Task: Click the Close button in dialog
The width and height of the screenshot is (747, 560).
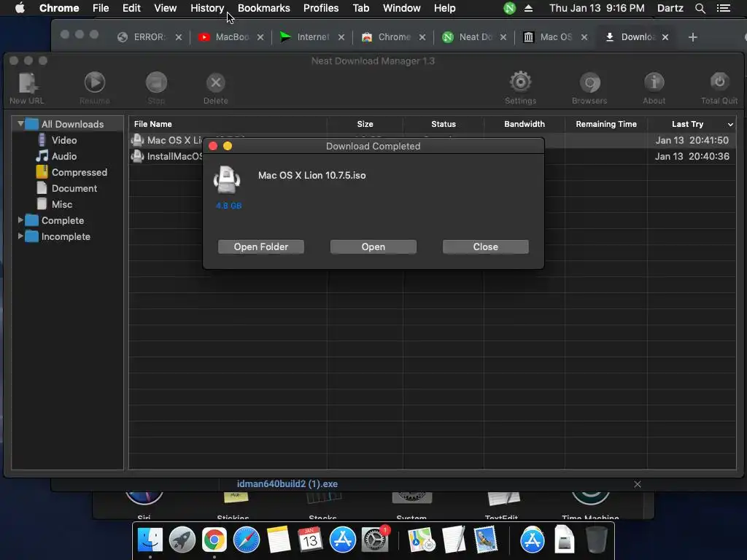Action: [x=485, y=246]
